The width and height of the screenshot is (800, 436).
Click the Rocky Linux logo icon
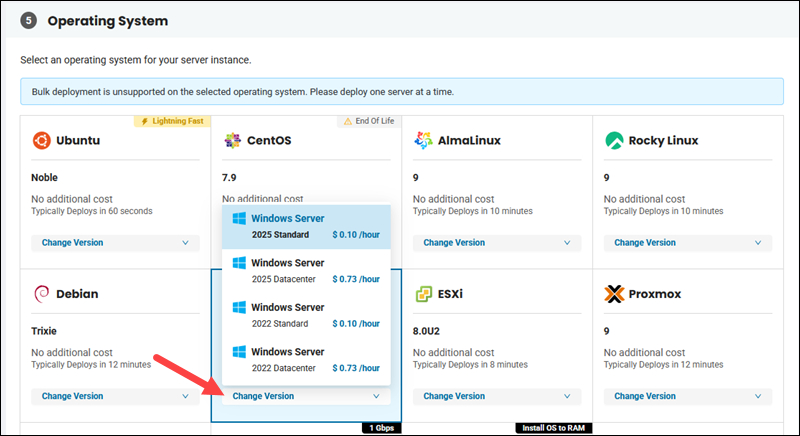pos(614,140)
